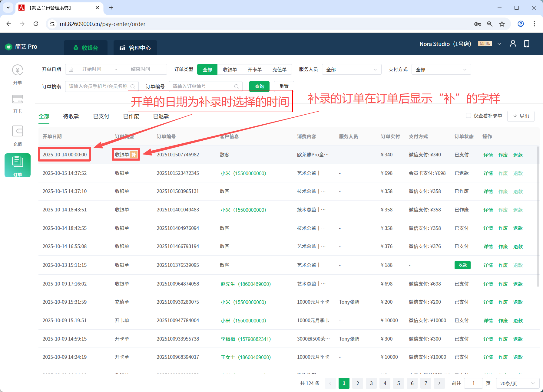This screenshot has height=392, width=543.
Task: Enable the 仅查看补录单 checkbox
Action: point(469,116)
